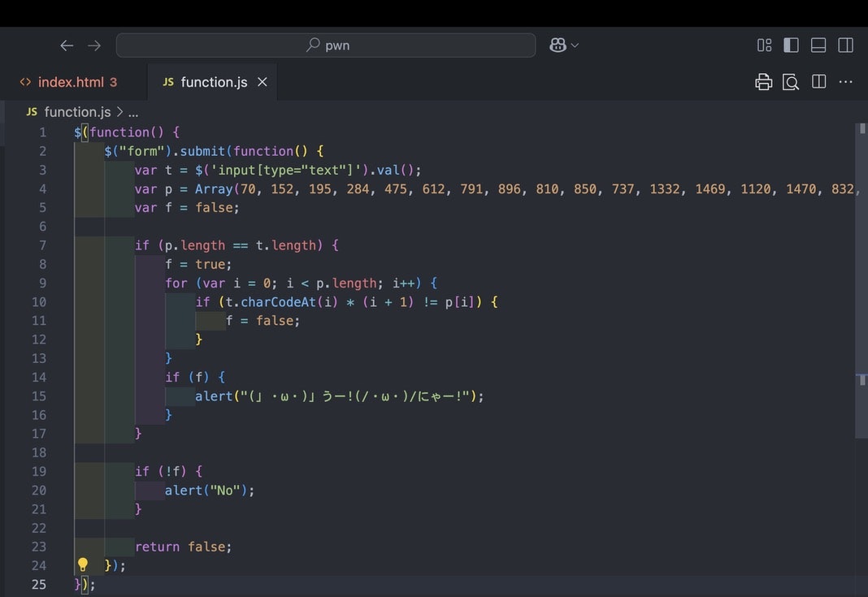This screenshot has width=868, height=597.
Task: Click the pwn search command center
Action: pyautogui.click(x=325, y=45)
